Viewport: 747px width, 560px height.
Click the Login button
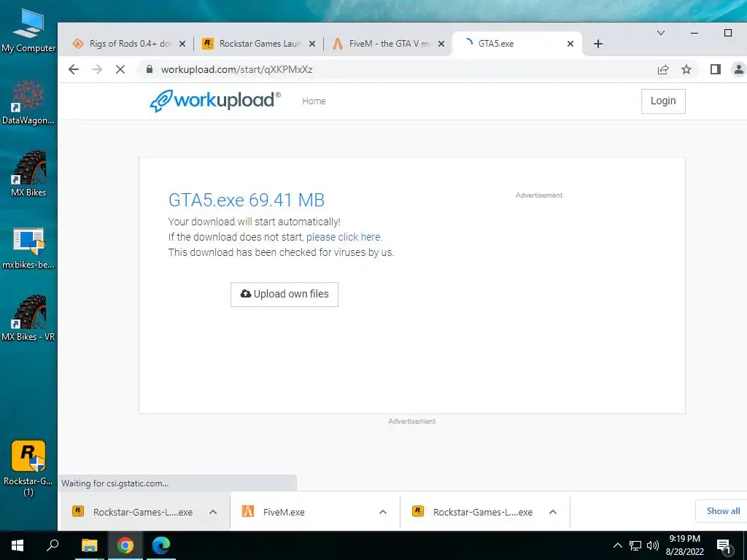[x=663, y=101]
